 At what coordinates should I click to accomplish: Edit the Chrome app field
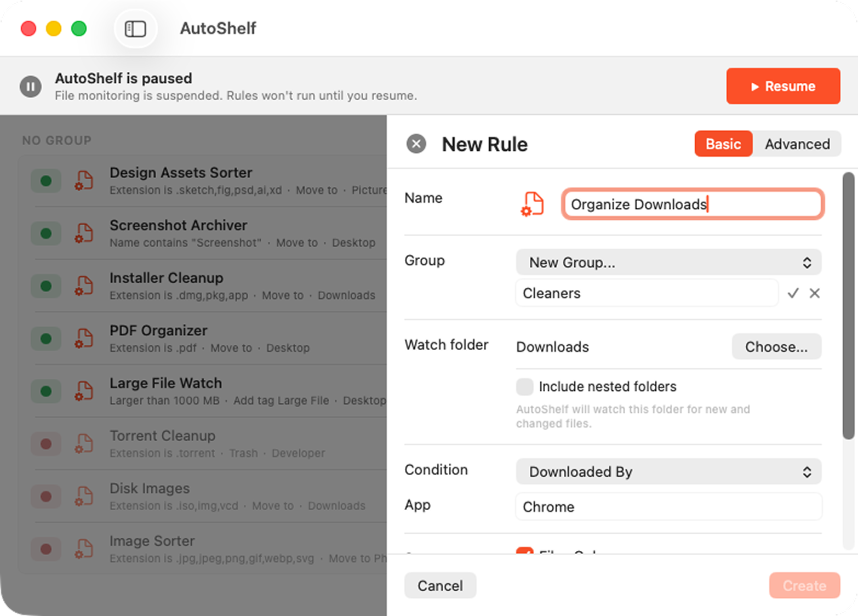coord(668,507)
